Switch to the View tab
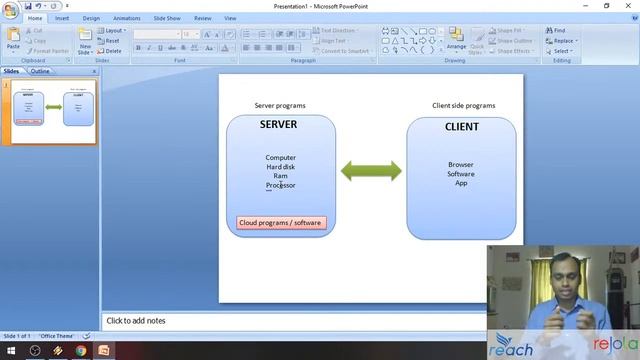640x360 pixels. click(x=230, y=18)
